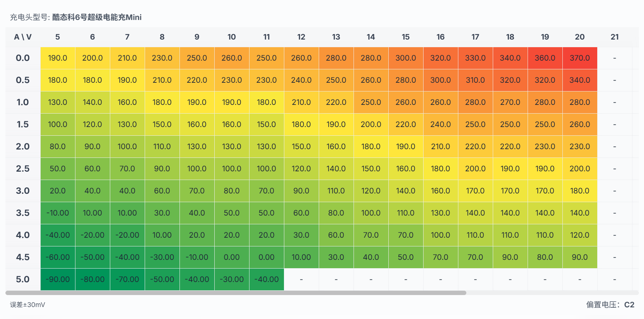Select the horizontal scrollbar under the table

click(236, 293)
